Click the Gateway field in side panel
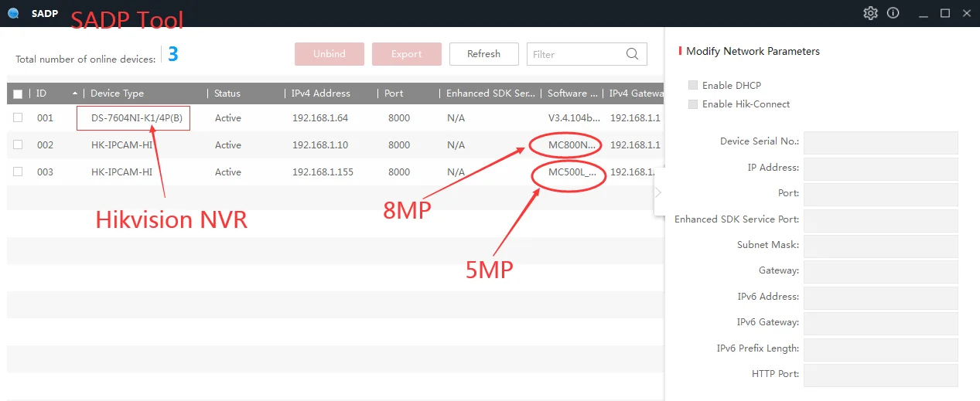 tap(881, 272)
